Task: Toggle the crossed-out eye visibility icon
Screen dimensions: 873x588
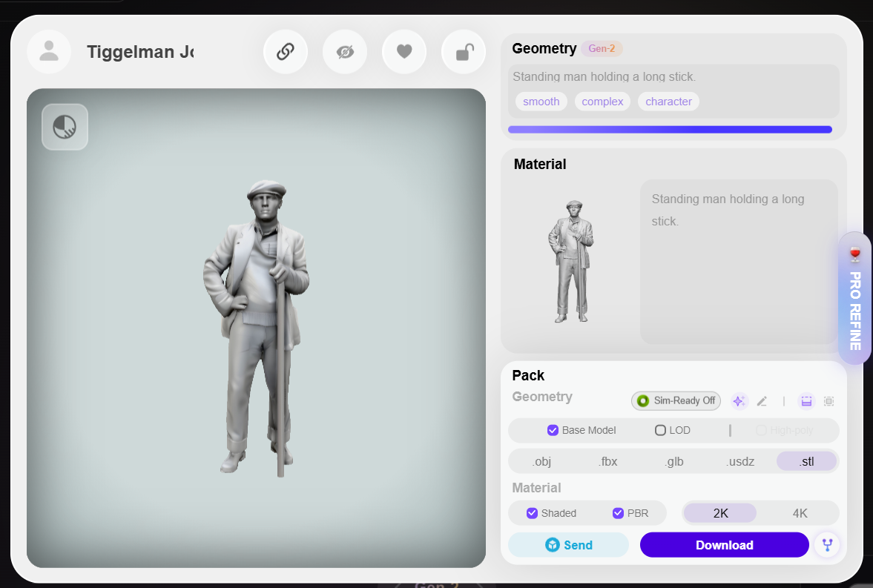Action: (345, 52)
